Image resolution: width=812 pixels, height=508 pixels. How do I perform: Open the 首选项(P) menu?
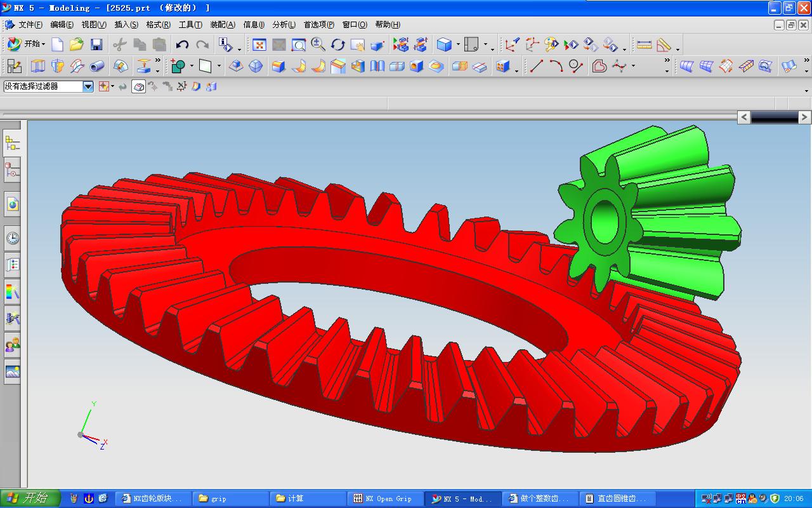pos(318,25)
